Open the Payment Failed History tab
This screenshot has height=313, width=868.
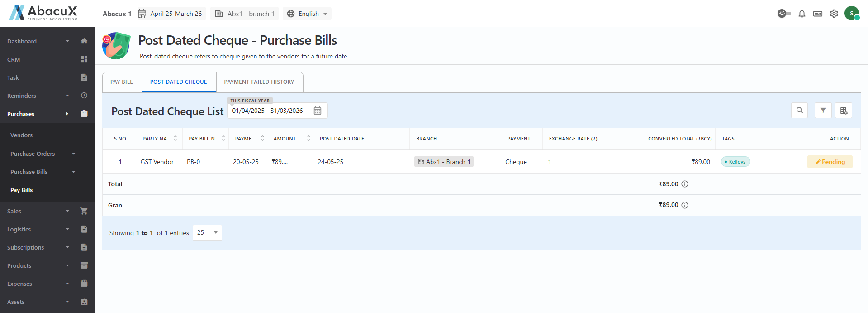pos(259,82)
